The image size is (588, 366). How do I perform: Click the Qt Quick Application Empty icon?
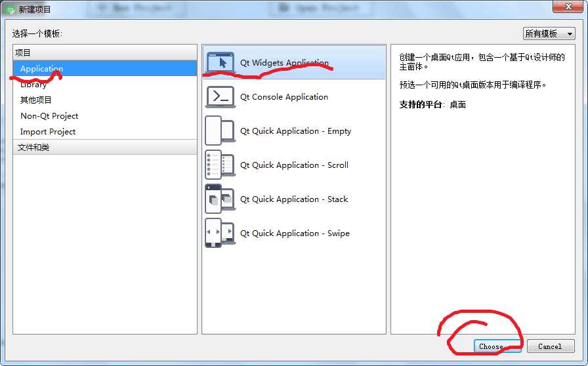point(220,131)
